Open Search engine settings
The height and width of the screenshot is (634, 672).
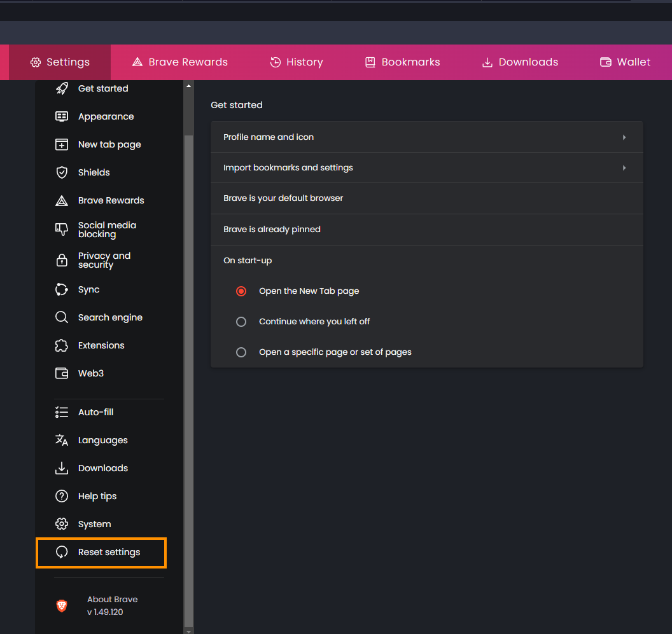(x=110, y=317)
